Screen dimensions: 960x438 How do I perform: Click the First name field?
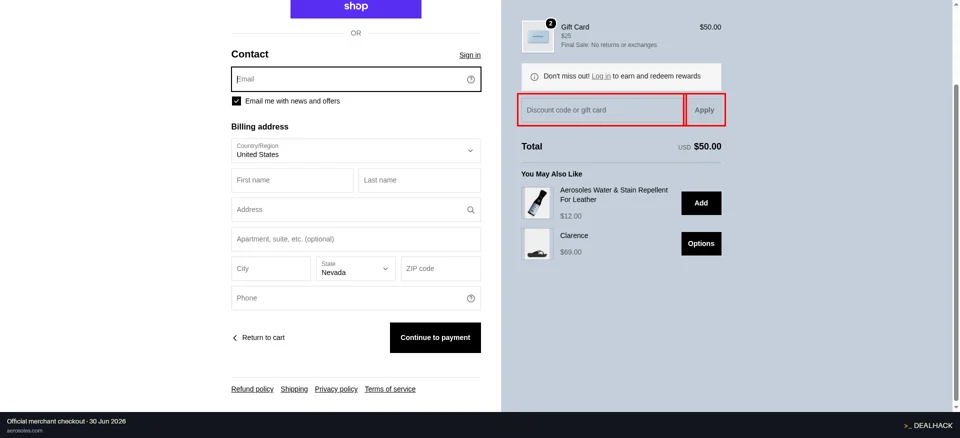292,180
